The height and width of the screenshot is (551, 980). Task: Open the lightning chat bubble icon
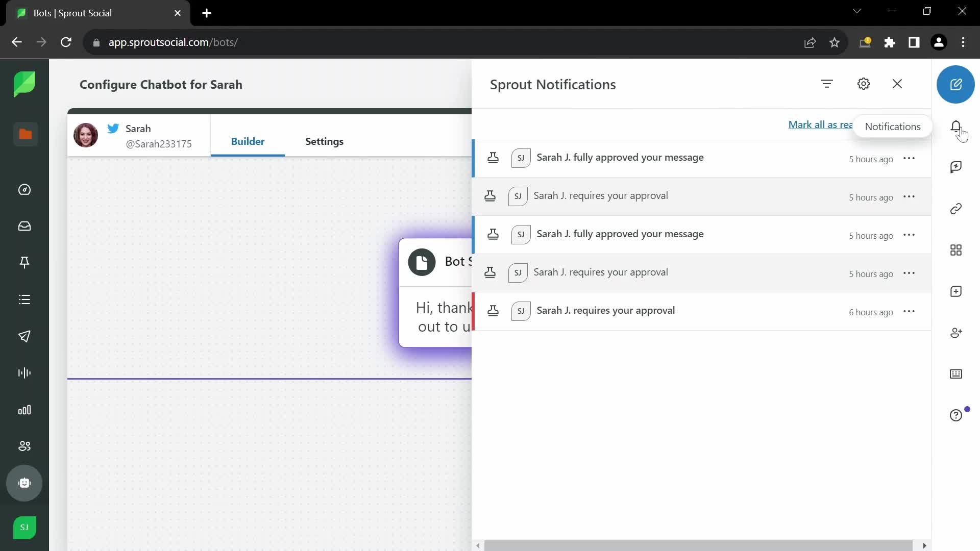[956, 167]
